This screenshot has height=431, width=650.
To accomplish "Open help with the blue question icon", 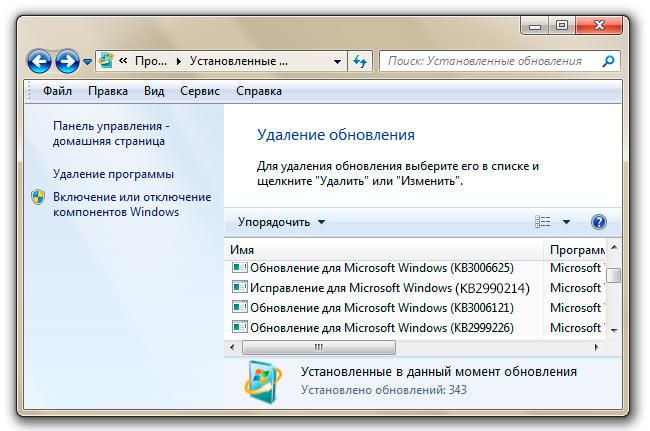I will click(599, 222).
